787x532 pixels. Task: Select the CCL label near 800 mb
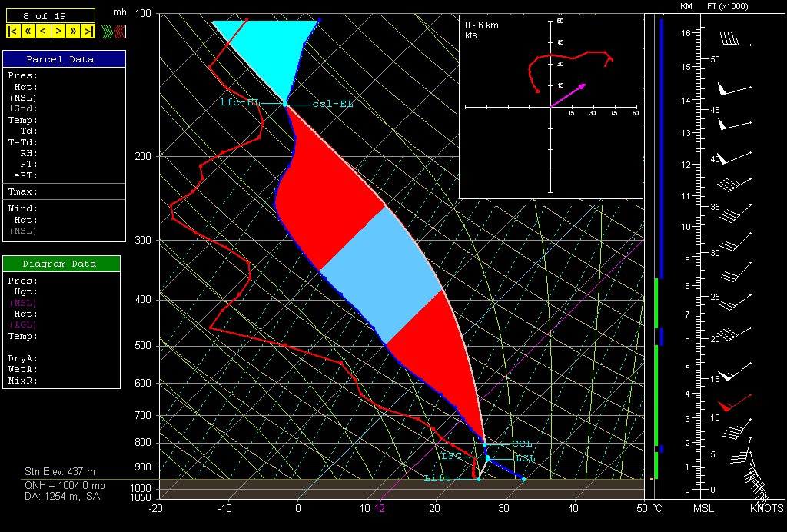523,444
